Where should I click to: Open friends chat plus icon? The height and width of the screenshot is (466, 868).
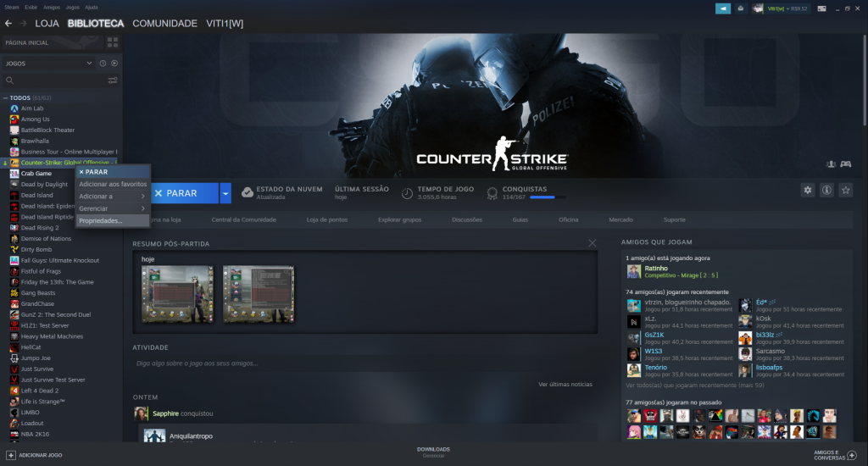pos(852,455)
